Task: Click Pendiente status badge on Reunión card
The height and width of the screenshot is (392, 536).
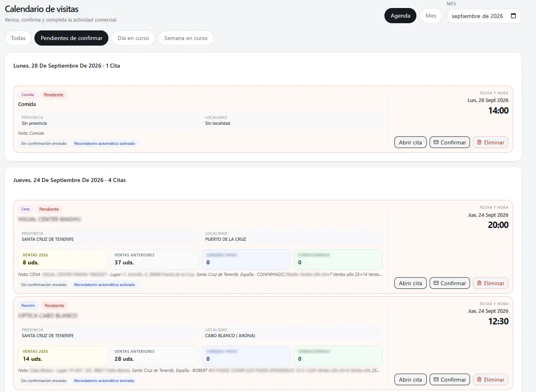Action: click(x=54, y=306)
